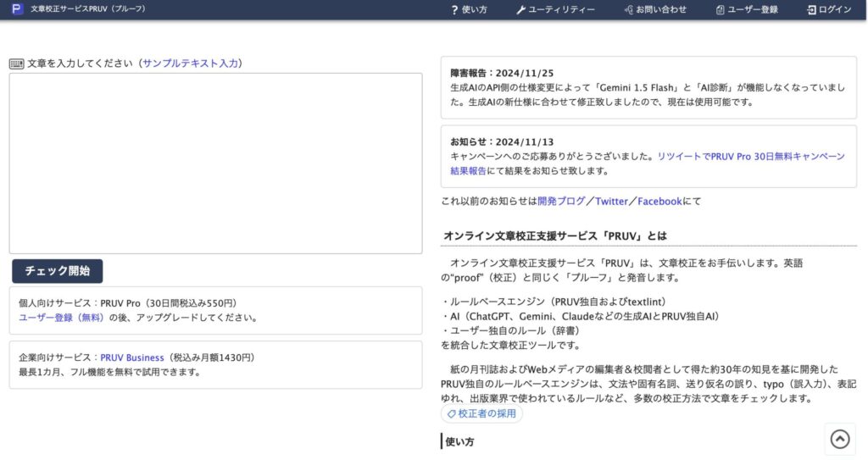This screenshot has height=460, width=868.
Task: Open the ユーザー登録（無料） link
Action: 61,318
